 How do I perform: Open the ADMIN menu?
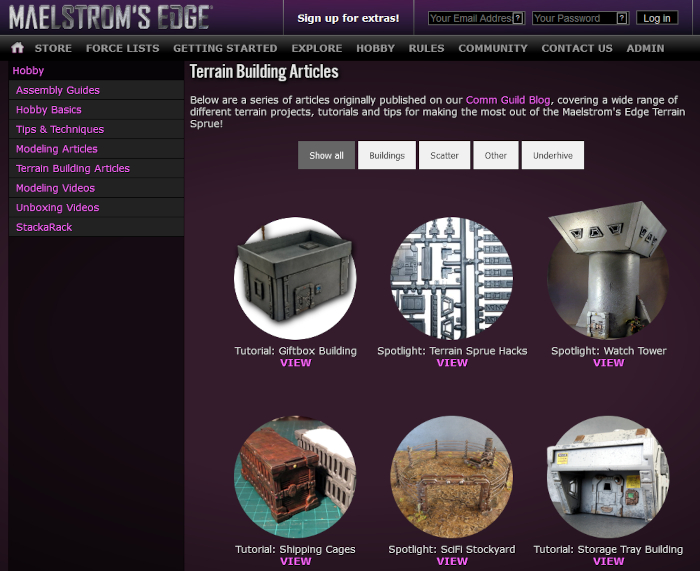coord(645,48)
